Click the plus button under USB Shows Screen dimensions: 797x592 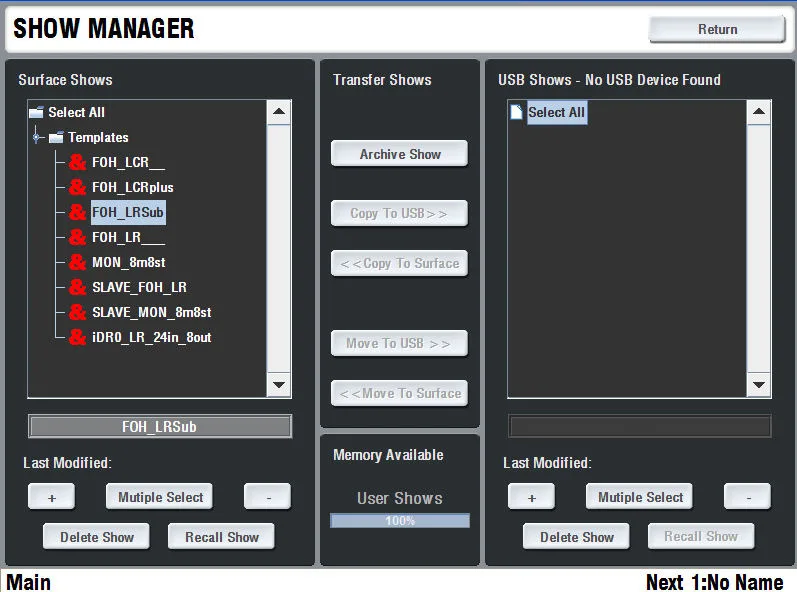(532, 496)
